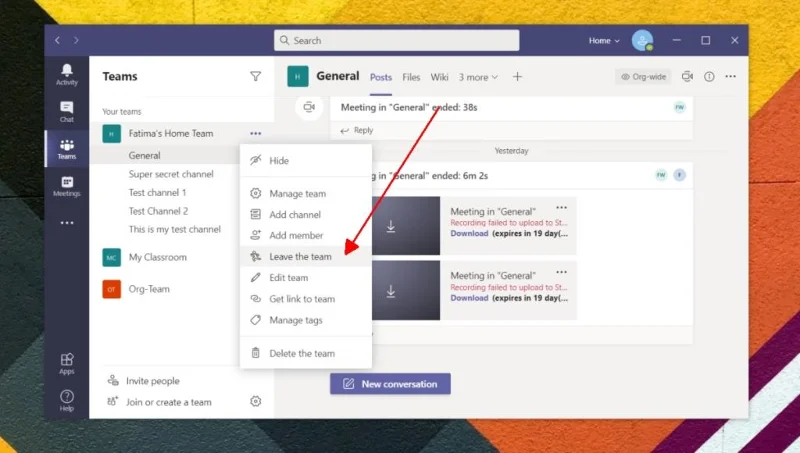
Task: Open the Apps store icon
Action: [67, 364]
